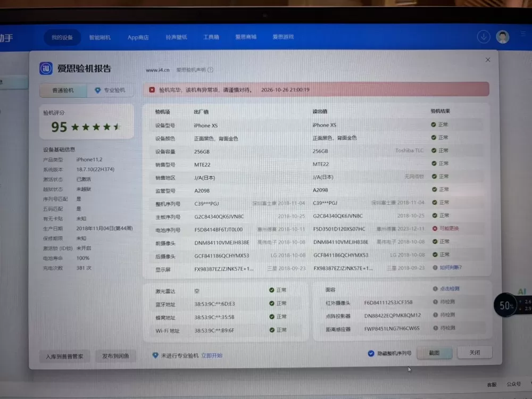Screen dimensions: 532x399
Task: Click green check icon for 设备容量 row
Action: coord(434,151)
